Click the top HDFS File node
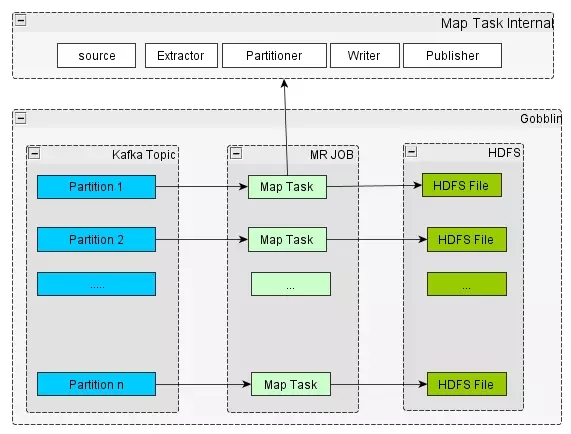This screenshot has width=571, height=434. click(462, 185)
